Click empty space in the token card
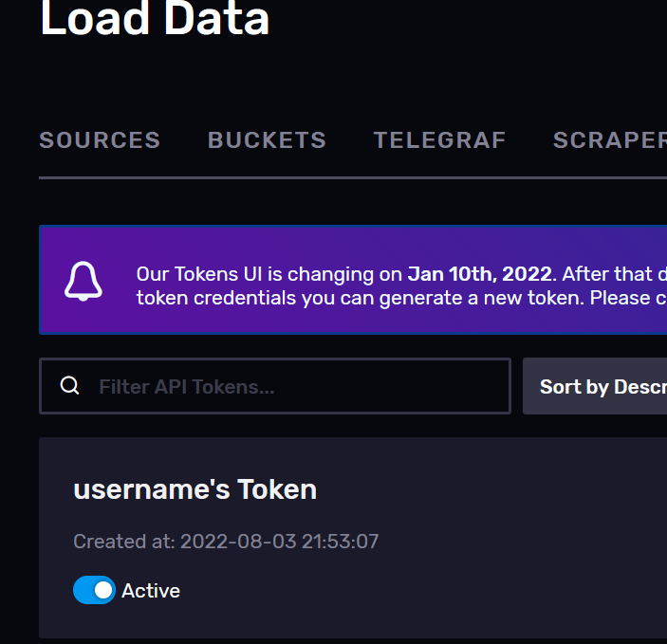 (468, 553)
